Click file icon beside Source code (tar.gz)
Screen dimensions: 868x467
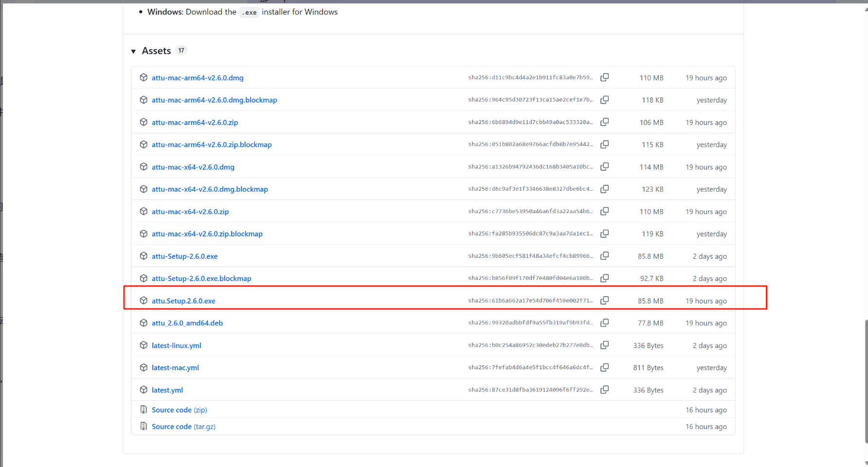point(144,426)
